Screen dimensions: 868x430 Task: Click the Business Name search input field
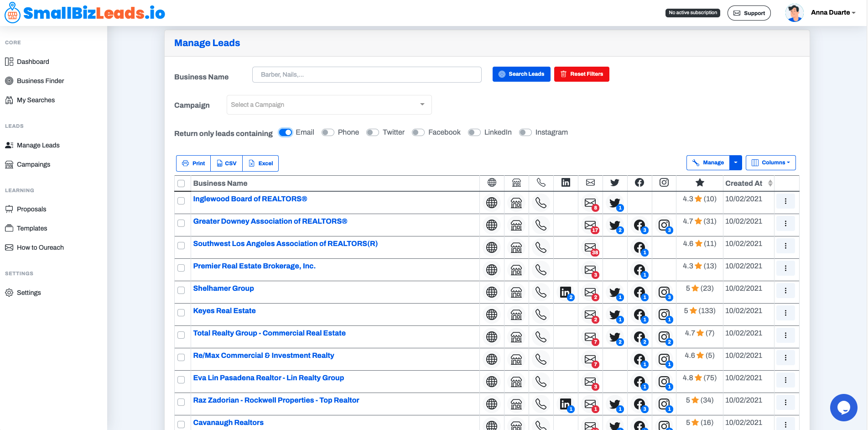pyautogui.click(x=366, y=74)
